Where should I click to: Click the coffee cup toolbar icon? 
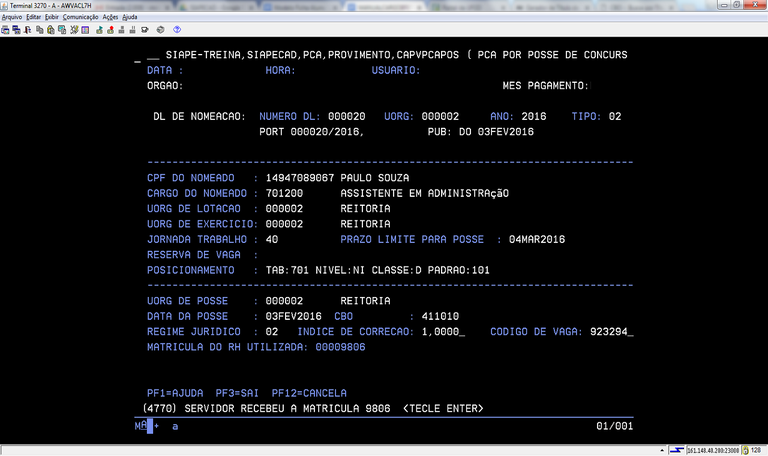[144, 30]
